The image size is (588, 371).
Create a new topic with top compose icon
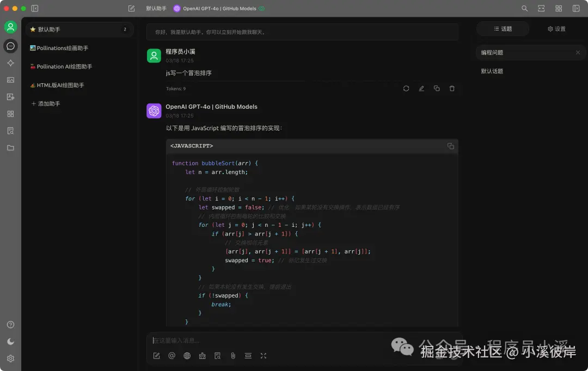[x=131, y=8]
